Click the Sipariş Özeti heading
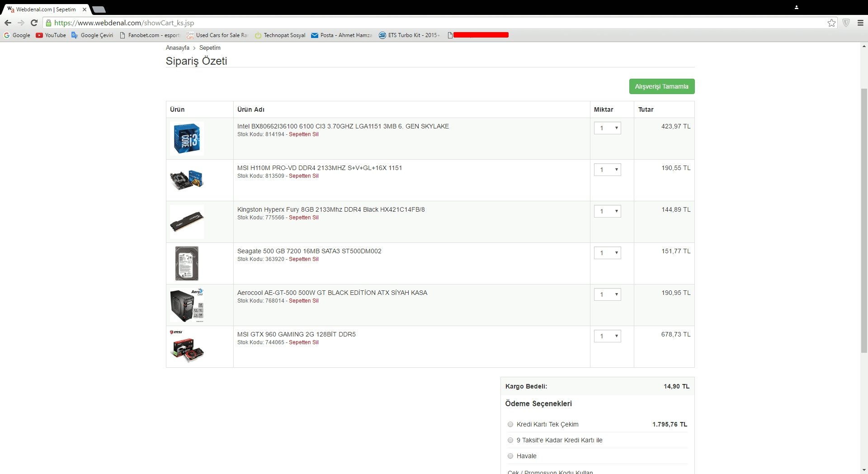This screenshot has width=868, height=474. click(x=196, y=61)
